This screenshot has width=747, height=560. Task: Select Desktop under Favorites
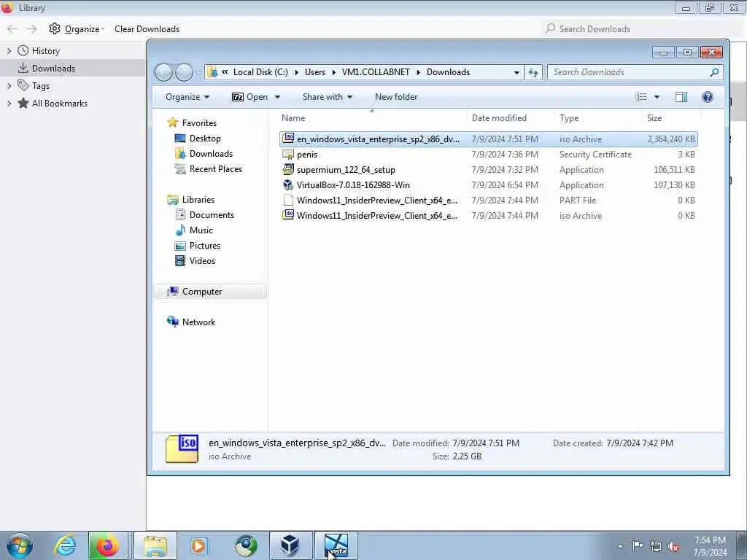[205, 139]
